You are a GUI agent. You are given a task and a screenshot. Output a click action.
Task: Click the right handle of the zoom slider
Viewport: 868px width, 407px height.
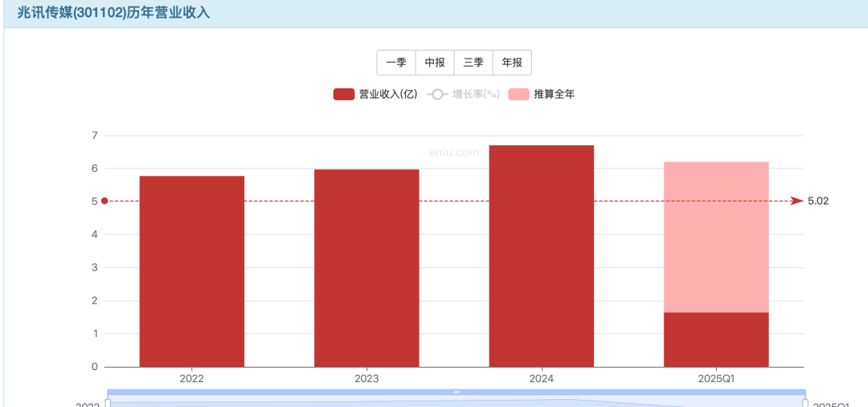point(805,404)
